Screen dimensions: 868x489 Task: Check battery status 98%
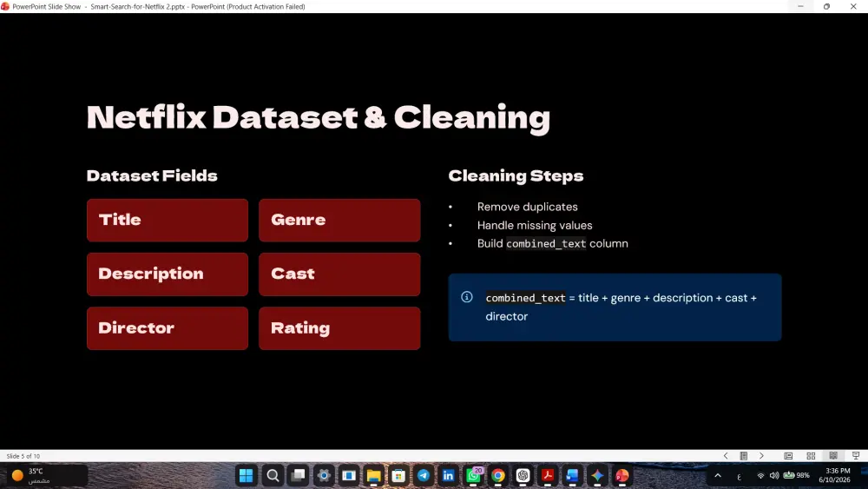coord(796,475)
